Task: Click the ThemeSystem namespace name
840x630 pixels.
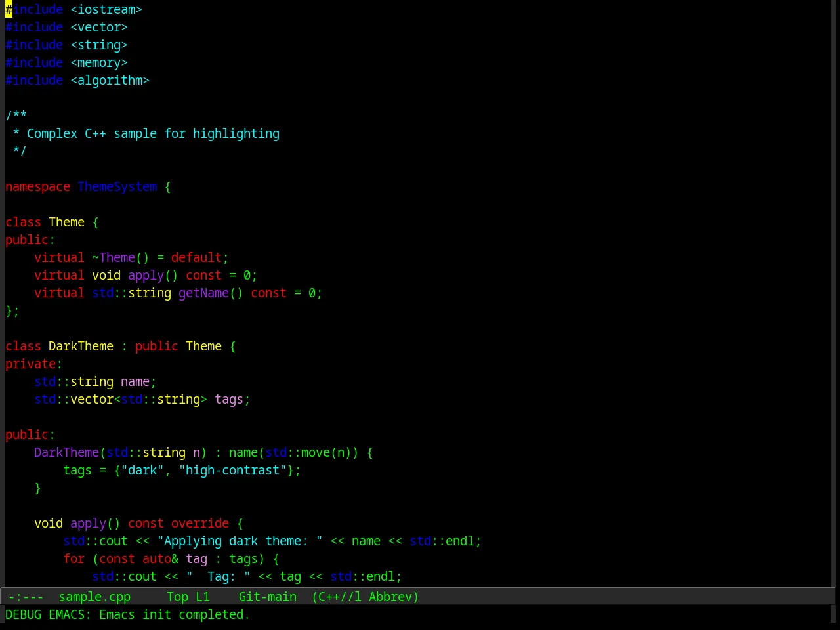Action: [117, 186]
